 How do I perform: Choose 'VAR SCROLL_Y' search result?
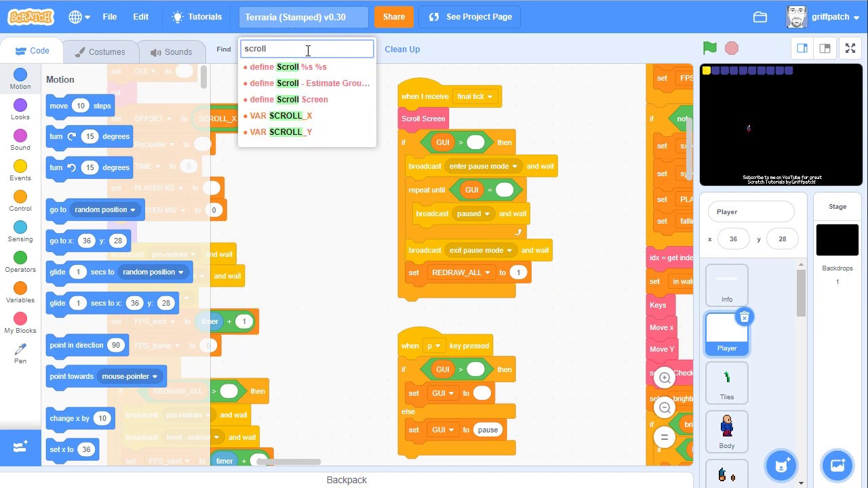(x=307, y=132)
